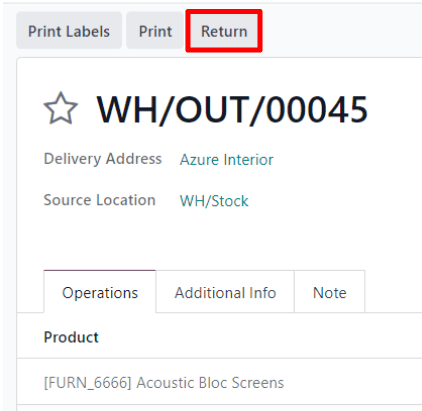Click the WH/OUT/00045 transfer title
The image size is (422, 411).
[232, 109]
